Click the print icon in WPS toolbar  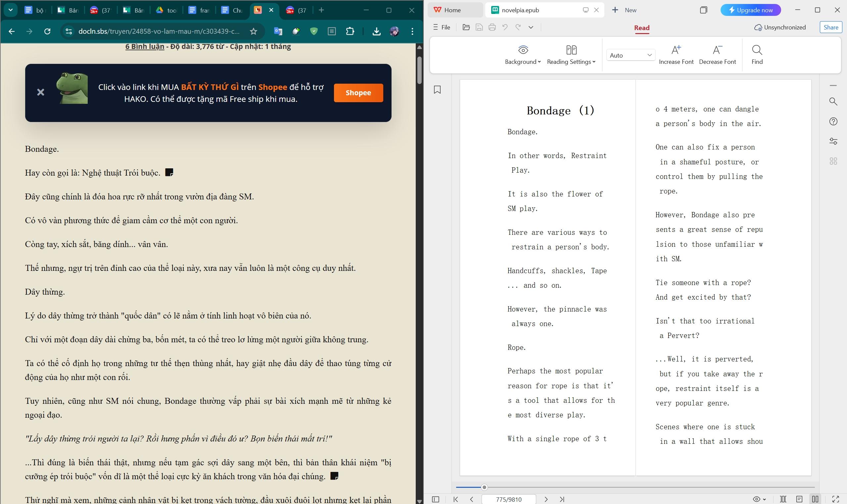tap(492, 27)
